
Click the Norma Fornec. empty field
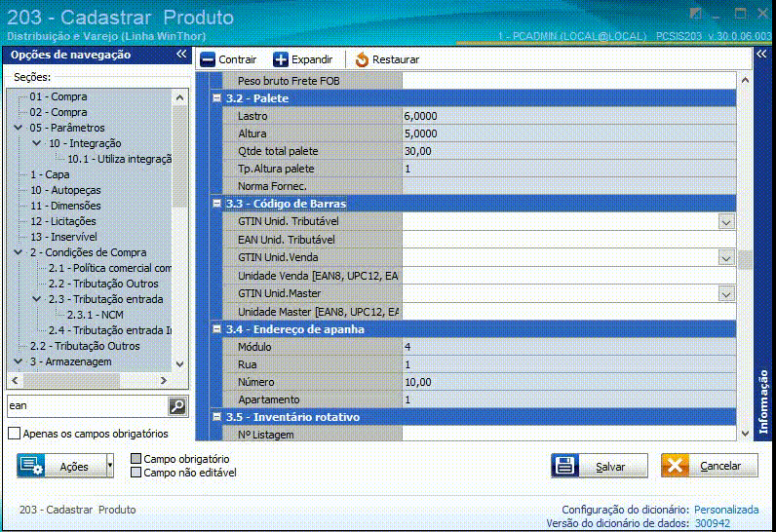[x=569, y=186]
